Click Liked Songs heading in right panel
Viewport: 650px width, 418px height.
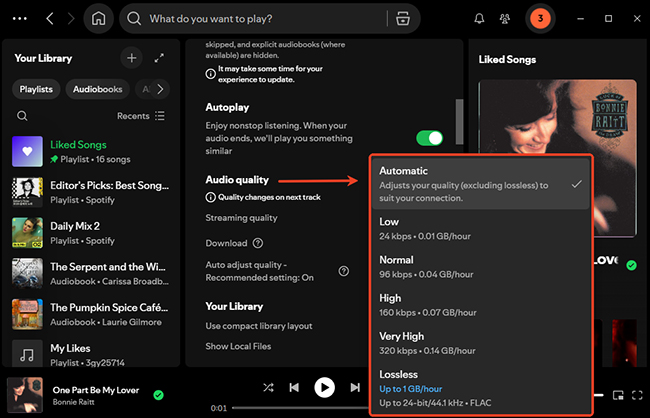coord(507,59)
